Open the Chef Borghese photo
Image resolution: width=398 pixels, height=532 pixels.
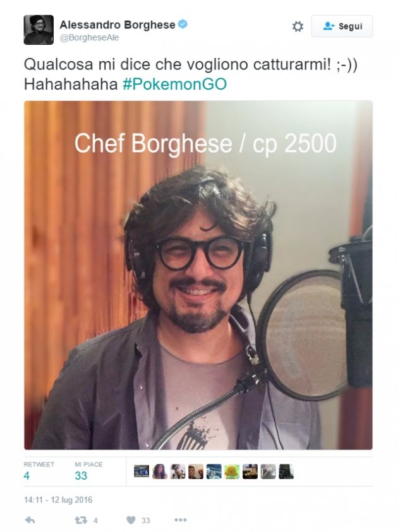pos(198,275)
